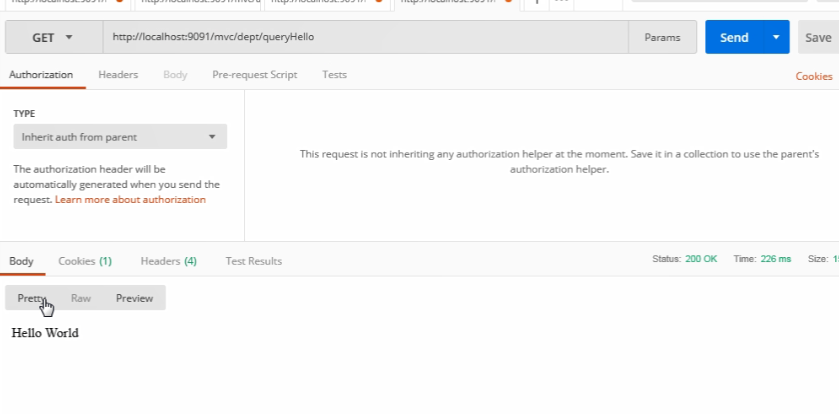Switch to the request Headers tab

point(118,75)
